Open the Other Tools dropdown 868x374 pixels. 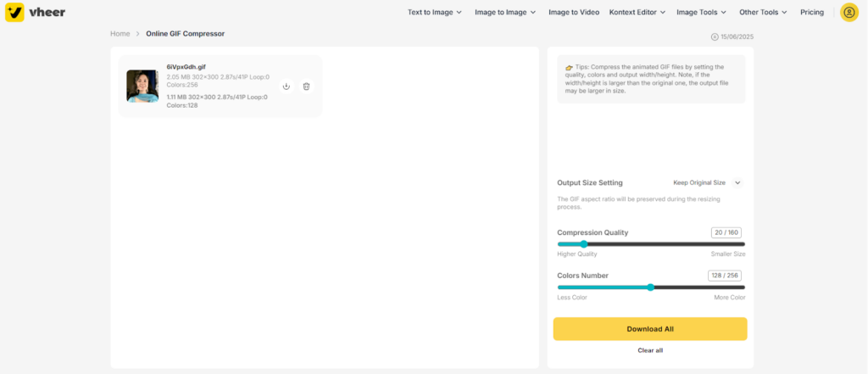click(x=763, y=13)
